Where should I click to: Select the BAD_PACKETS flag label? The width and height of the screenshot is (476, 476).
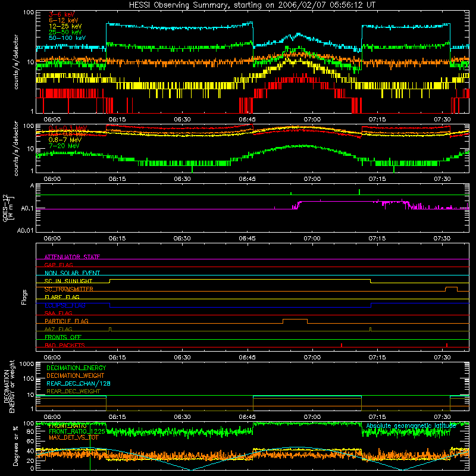(65, 345)
